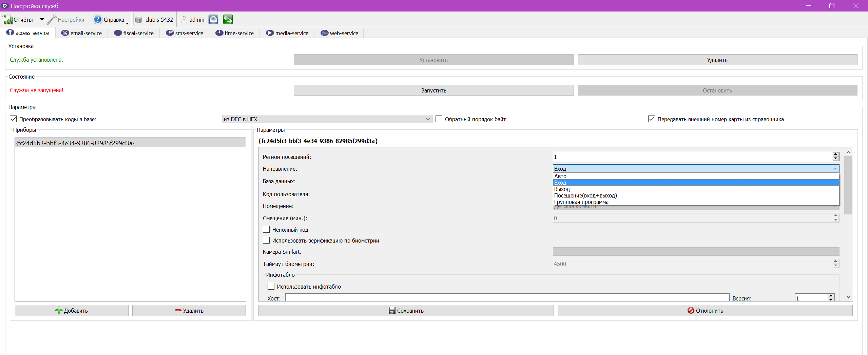Viewport: 868px width, 355px height.
Task: Click the Сохранить button
Action: pos(406,310)
